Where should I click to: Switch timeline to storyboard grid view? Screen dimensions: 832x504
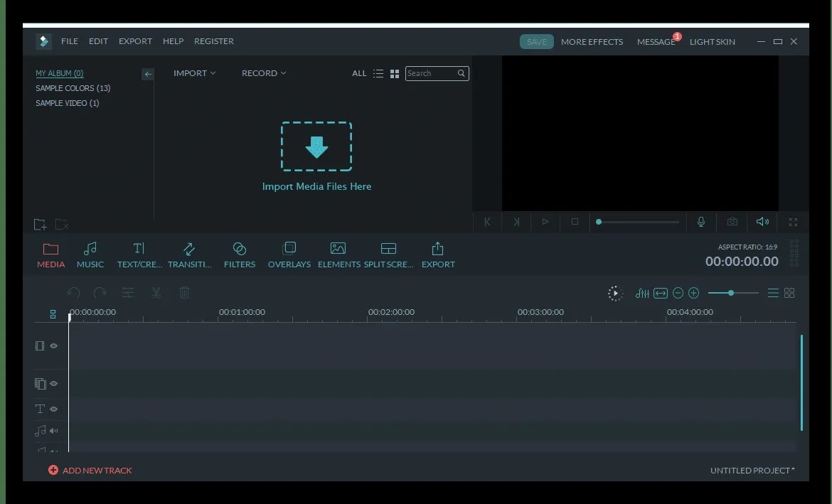[789, 293]
